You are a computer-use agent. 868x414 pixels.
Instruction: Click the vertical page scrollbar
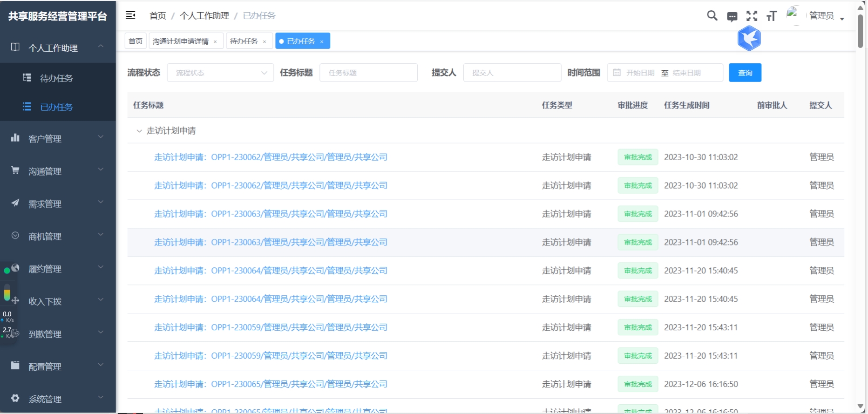point(861,30)
